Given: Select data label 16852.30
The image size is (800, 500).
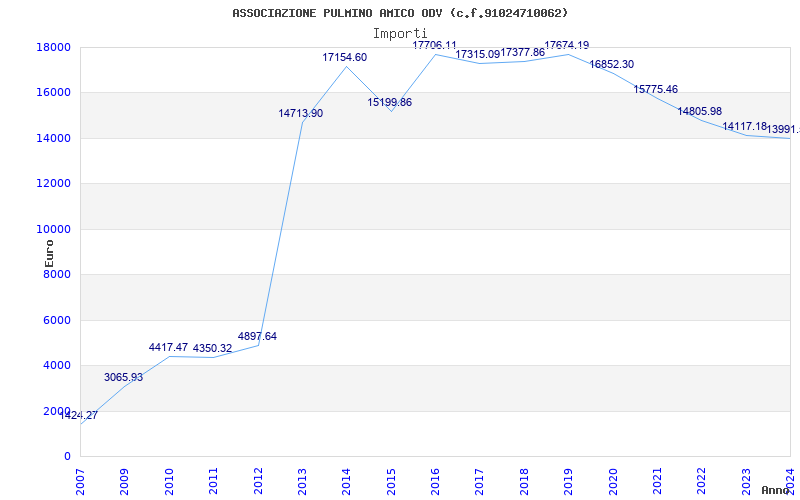Looking at the screenshot, I should (x=612, y=64).
